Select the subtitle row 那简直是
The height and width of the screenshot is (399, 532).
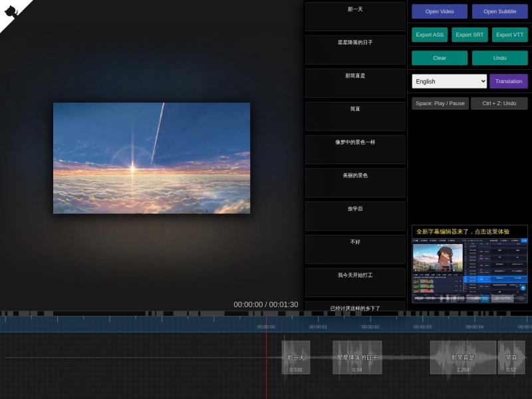tap(355, 82)
